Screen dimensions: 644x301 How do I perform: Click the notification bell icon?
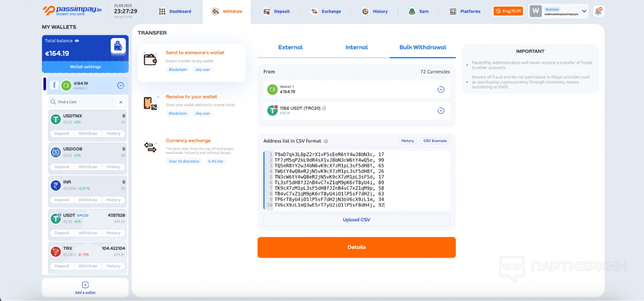pyautogui.click(x=598, y=12)
